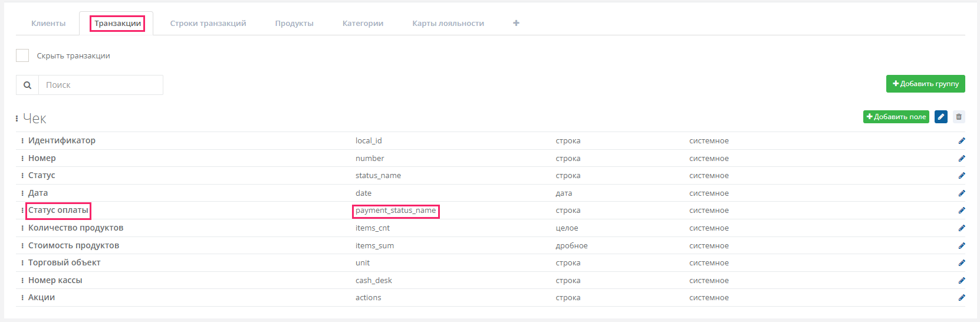Viewport: 980px width, 322px height.
Task: Click pencil icon for Торговый объект row
Action: (x=962, y=263)
